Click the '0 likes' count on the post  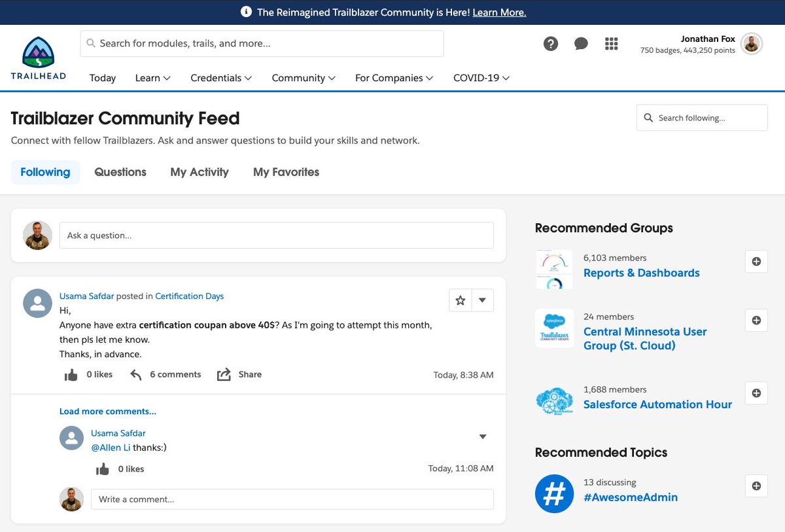[x=99, y=374]
